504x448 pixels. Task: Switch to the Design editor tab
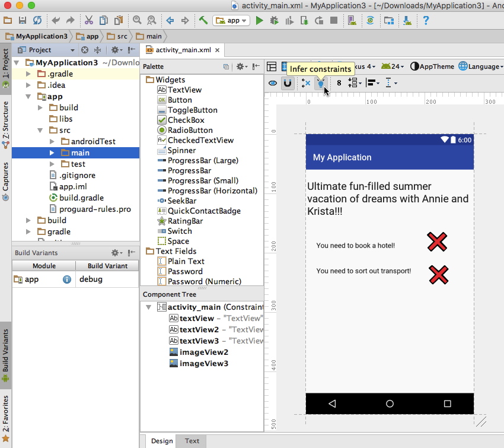click(162, 441)
